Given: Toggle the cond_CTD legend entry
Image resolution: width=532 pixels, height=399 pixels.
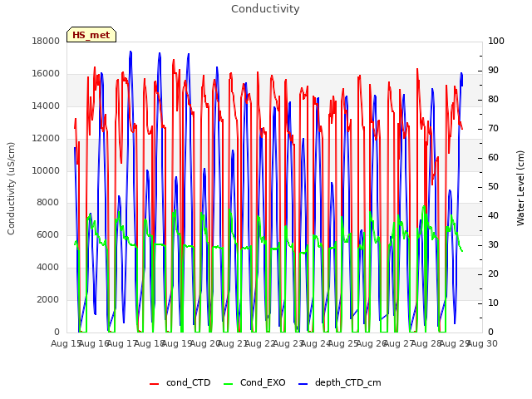Looking at the screenshot, I should click(180, 382).
